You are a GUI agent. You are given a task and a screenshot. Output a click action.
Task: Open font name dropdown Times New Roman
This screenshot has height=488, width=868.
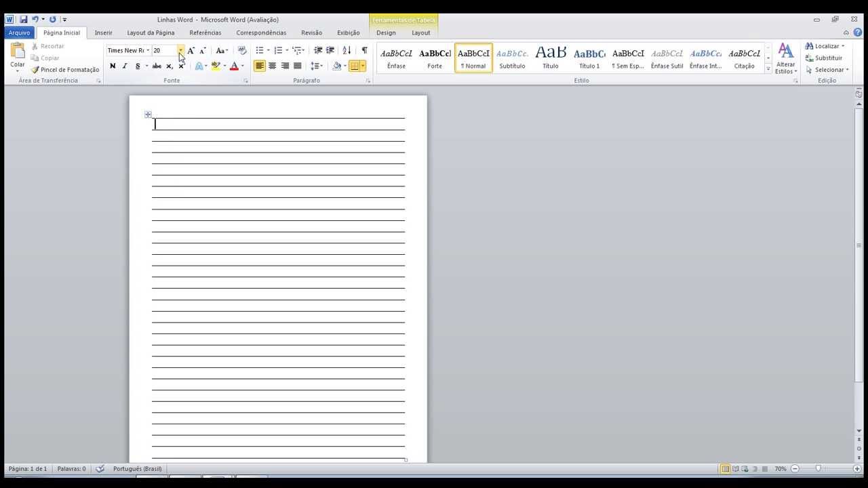pos(148,50)
